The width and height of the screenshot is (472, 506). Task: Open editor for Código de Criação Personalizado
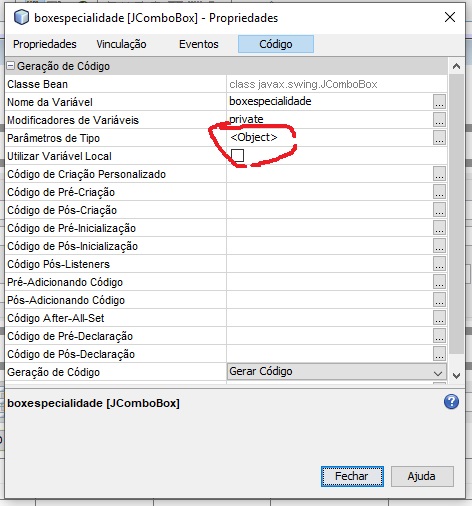439,174
